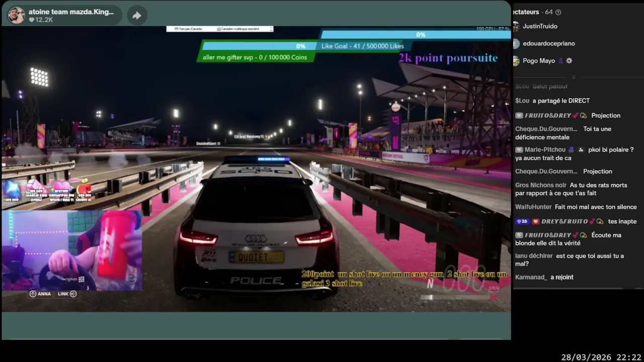Open the streamer webcam overlay

point(72,250)
